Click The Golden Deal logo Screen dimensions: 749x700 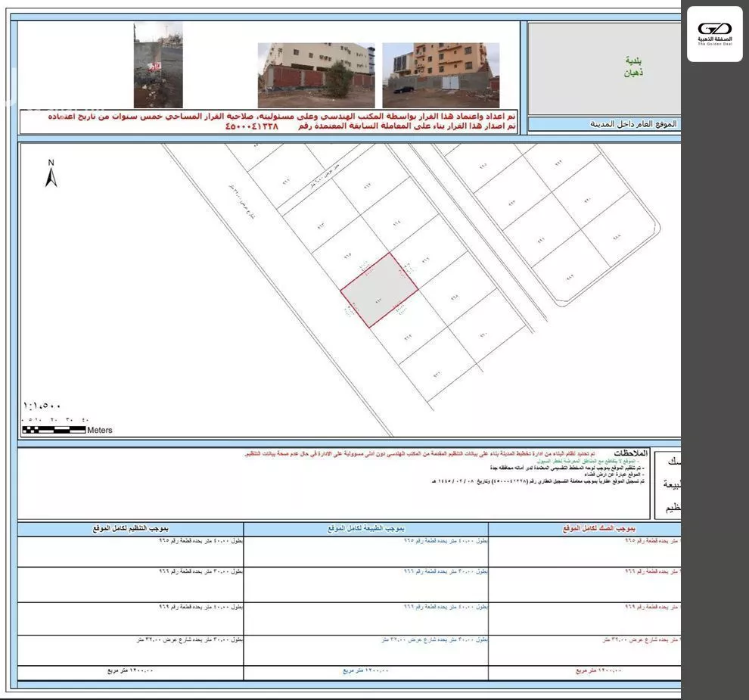(714, 34)
